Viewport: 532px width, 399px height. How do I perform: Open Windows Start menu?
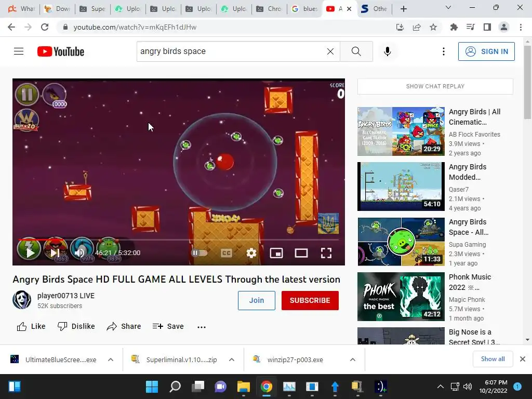152,387
